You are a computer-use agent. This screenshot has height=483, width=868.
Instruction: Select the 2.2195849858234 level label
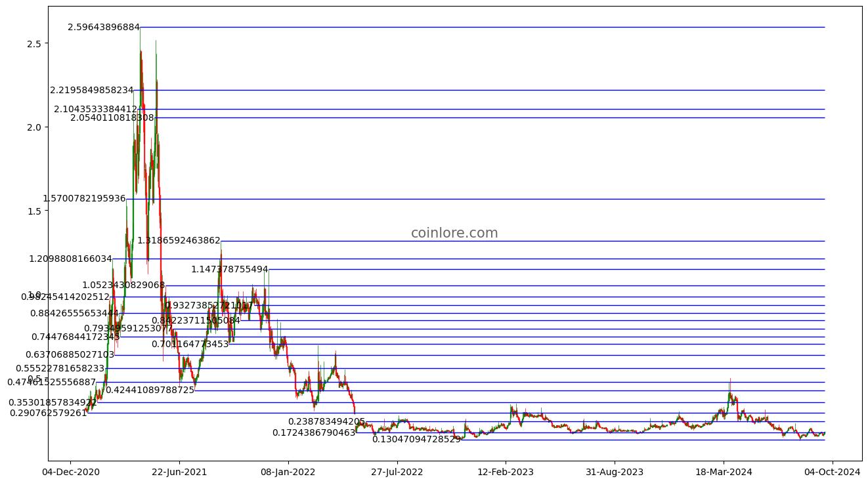[x=92, y=90]
